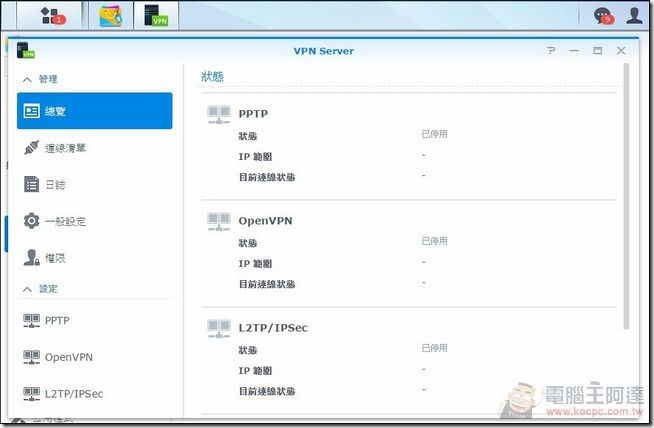Open 一般設定 general settings

pyautogui.click(x=95, y=221)
